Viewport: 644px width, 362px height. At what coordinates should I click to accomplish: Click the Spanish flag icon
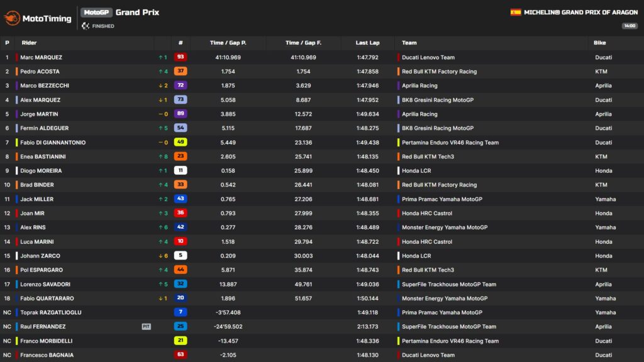[516, 13]
